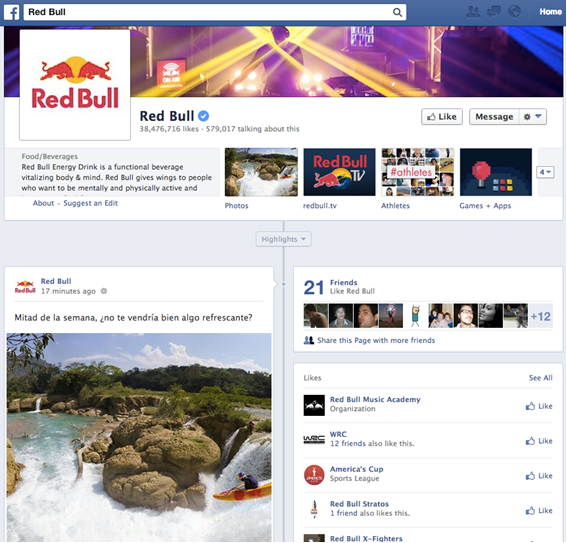The image size is (567, 543).
Task: Click the search magnifier icon
Action: pyautogui.click(x=397, y=12)
